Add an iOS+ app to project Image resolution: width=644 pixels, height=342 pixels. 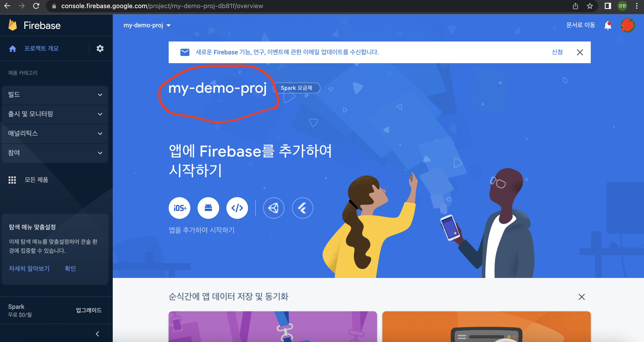[x=179, y=208]
